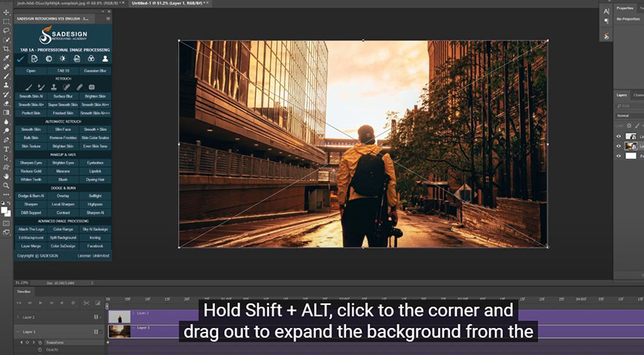This screenshot has height=355, width=644.
Task: Click the Dodge & Burn AI button
Action: click(x=31, y=196)
